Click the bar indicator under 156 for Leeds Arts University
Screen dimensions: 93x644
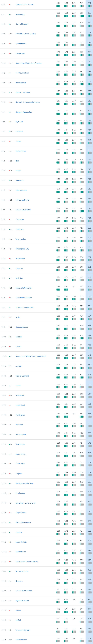[x=58, y=290]
